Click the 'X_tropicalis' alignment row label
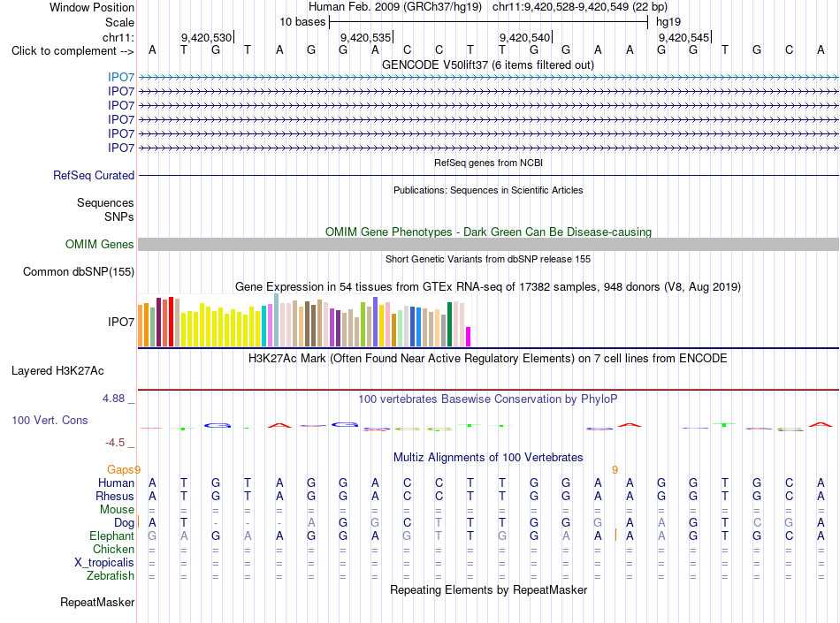This screenshot has height=623, width=840. (x=104, y=563)
